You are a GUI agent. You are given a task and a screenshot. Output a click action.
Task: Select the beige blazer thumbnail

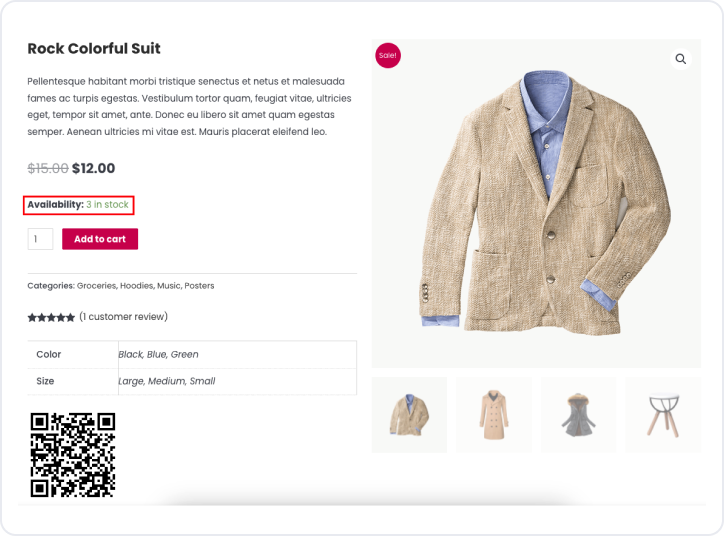(409, 414)
